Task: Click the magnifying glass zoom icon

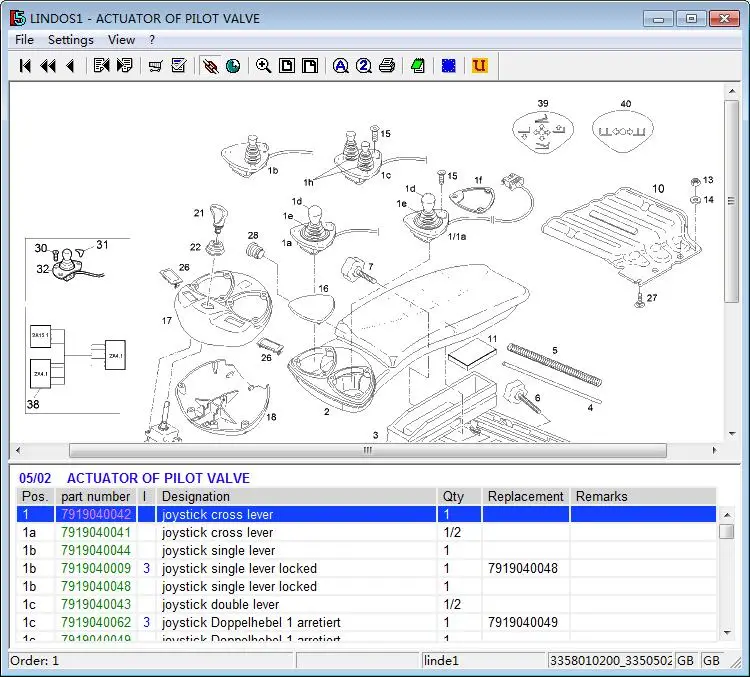Action: (263, 66)
